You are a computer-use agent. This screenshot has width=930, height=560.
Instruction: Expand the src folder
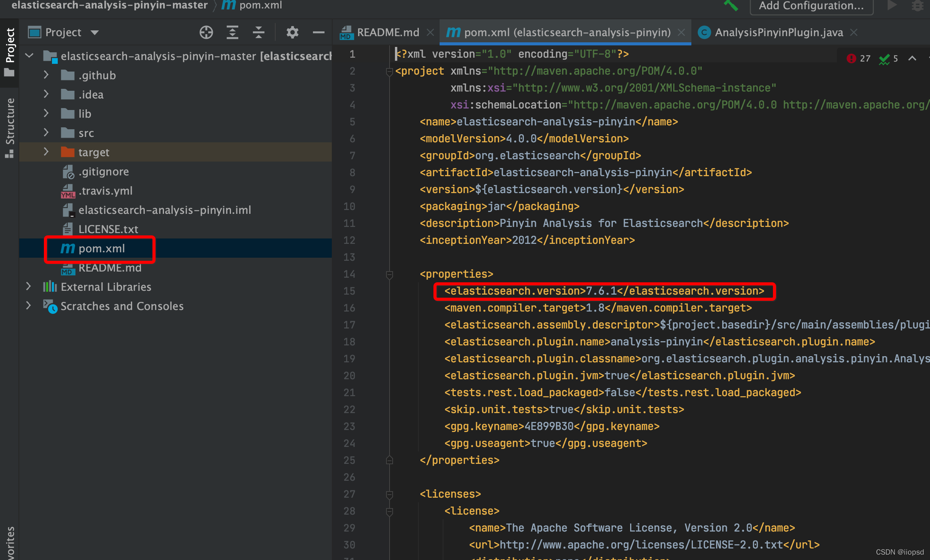pyautogui.click(x=46, y=132)
